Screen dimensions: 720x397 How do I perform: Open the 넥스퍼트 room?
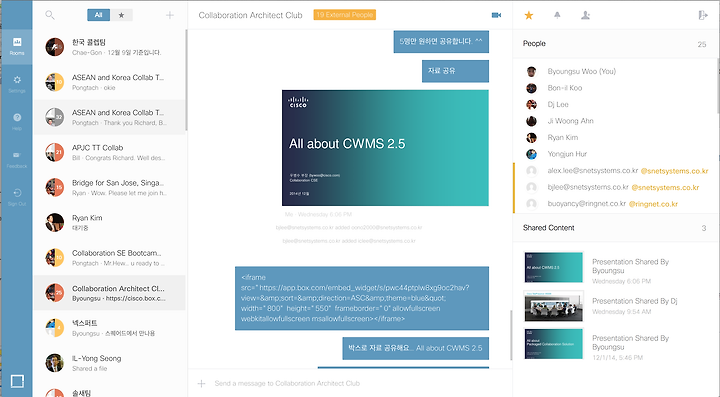pyautogui.click(x=109, y=328)
